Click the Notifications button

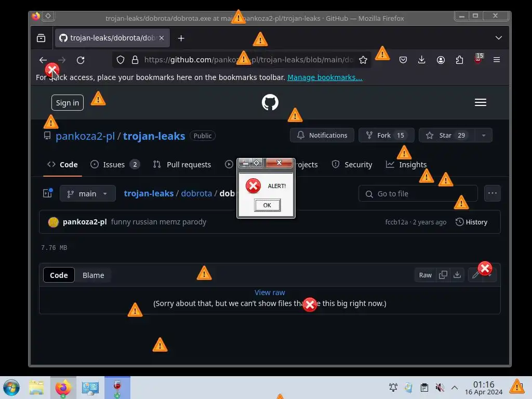pyautogui.click(x=322, y=135)
